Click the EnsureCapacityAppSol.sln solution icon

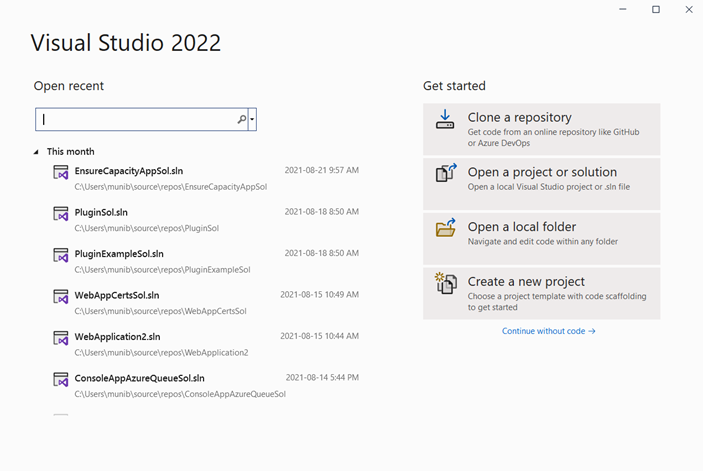tap(61, 172)
